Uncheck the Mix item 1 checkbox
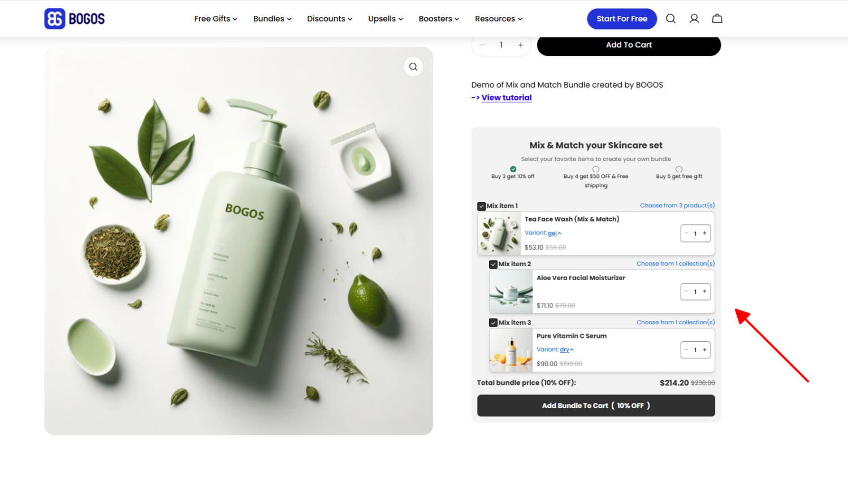 click(482, 206)
